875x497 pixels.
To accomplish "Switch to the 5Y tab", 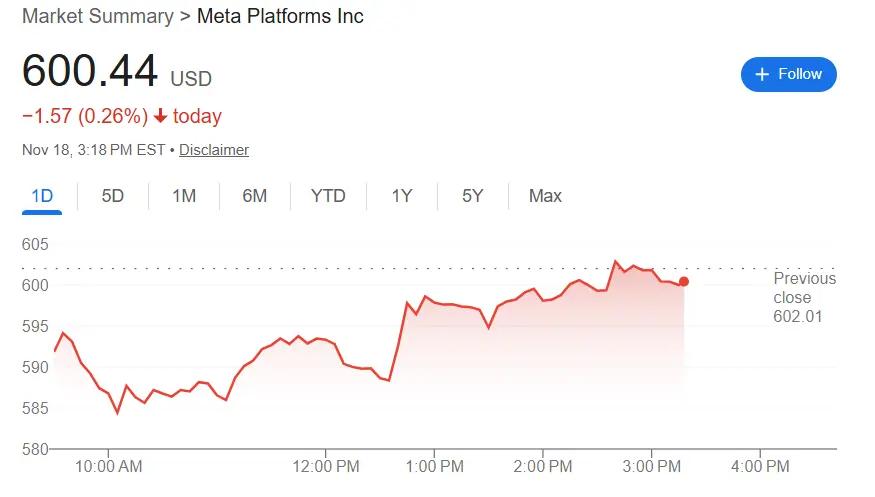I will pos(473,196).
